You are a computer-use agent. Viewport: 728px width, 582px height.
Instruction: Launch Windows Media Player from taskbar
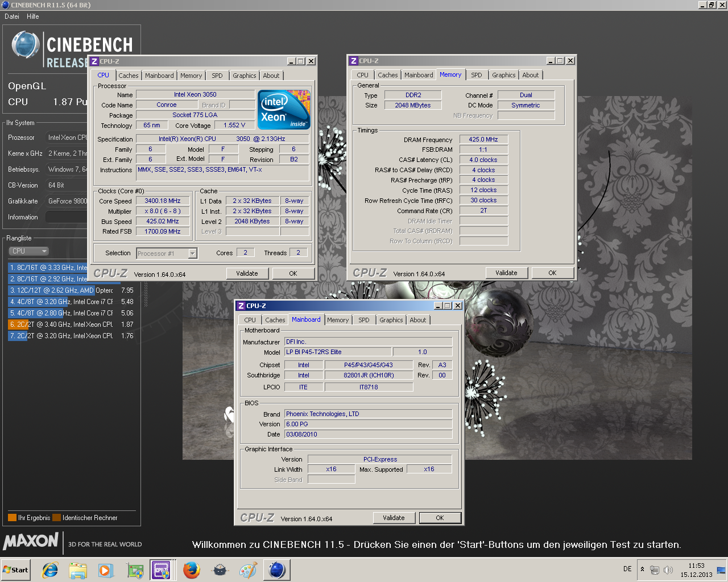coord(106,570)
